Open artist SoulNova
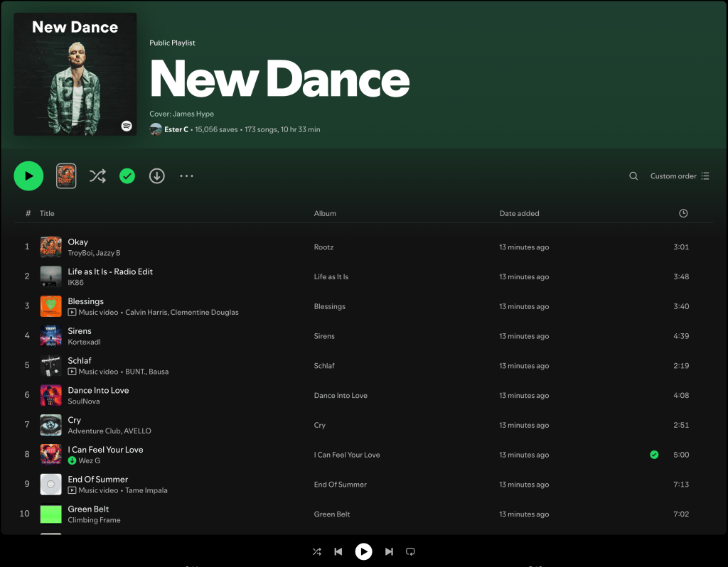728x567 pixels. pyautogui.click(x=84, y=401)
